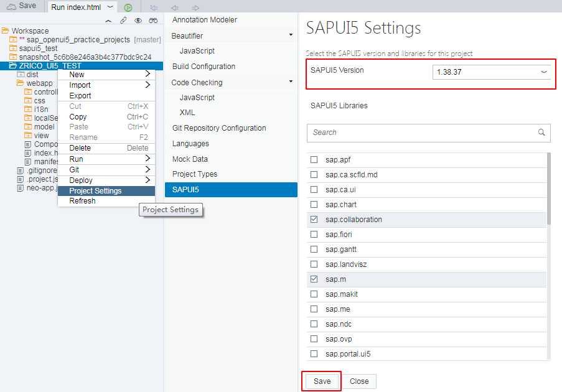Click the navigate forward arrow in toolbar
Viewport: 562px width, 392px height.
click(195, 7)
